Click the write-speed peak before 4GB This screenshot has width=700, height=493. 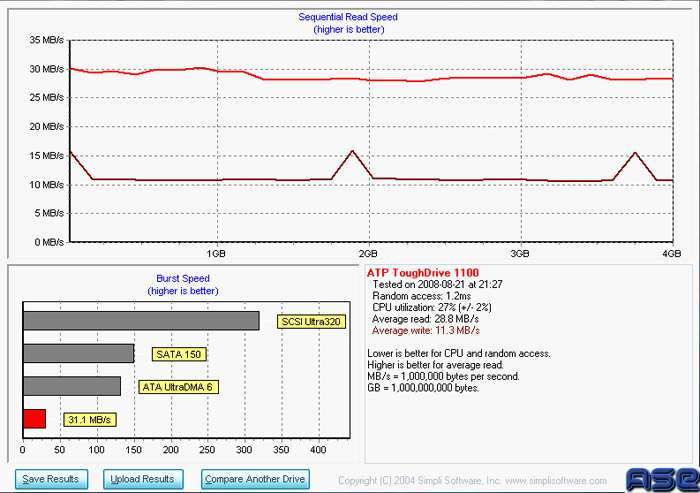tap(635, 153)
